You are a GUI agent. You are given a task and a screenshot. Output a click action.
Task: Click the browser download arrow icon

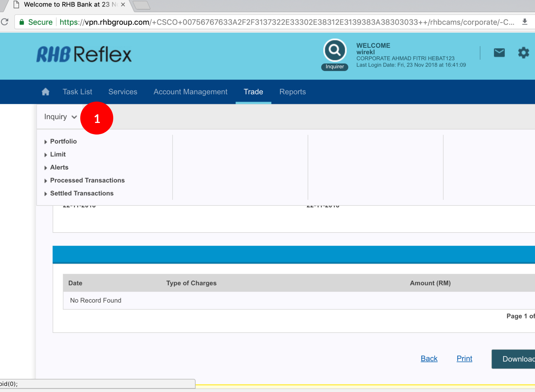(x=525, y=22)
